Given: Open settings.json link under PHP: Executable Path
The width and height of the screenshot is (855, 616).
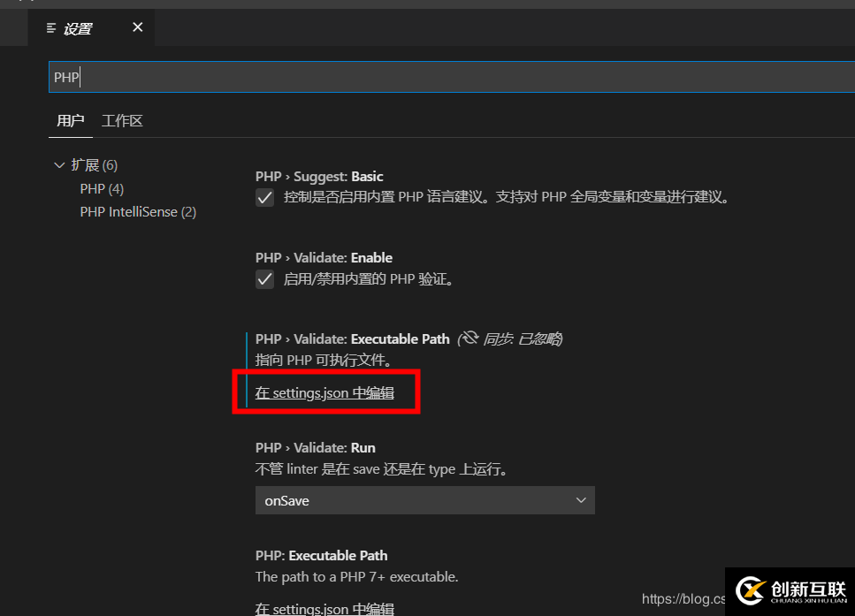Looking at the screenshot, I should click(324, 609).
